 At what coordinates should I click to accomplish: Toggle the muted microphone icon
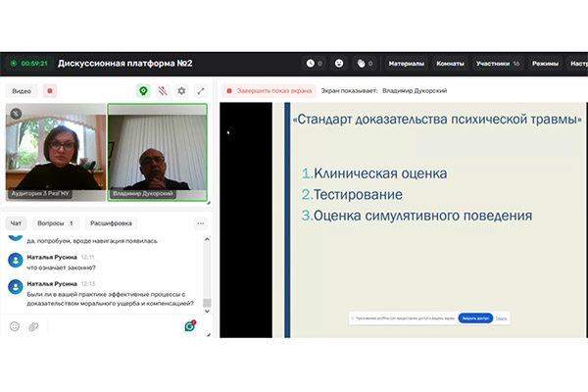pyautogui.click(x=162, y=90)
